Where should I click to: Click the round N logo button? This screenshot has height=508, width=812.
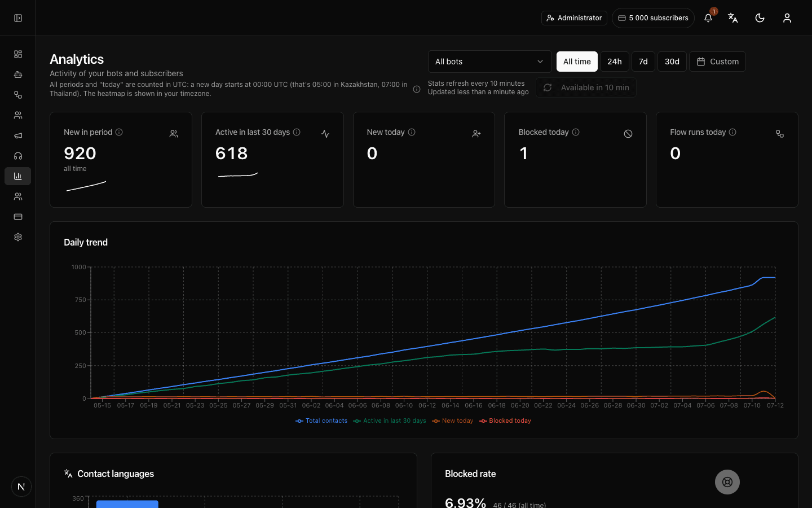[21, 487]
